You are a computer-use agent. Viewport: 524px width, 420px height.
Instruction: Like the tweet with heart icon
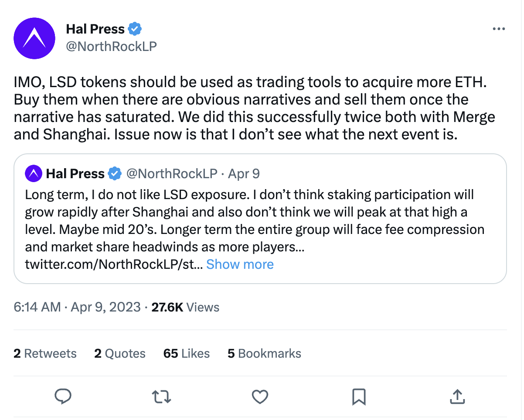tap(260, 396)
